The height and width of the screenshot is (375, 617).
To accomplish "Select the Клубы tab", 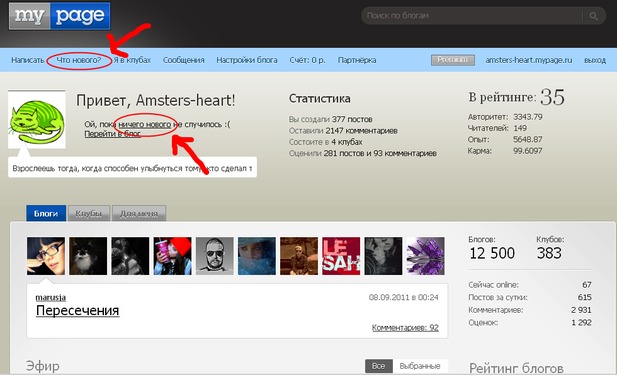I will 89,213.
